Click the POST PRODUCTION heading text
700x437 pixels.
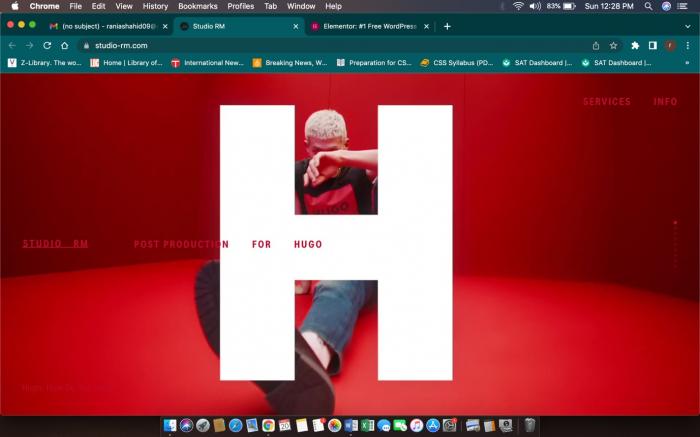181,244
